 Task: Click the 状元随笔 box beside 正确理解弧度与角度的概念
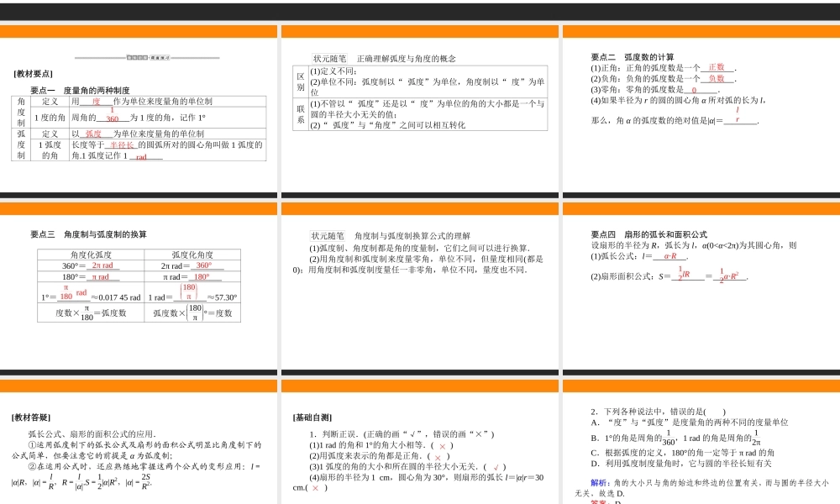pyautogui.click(x=329, y=59)
